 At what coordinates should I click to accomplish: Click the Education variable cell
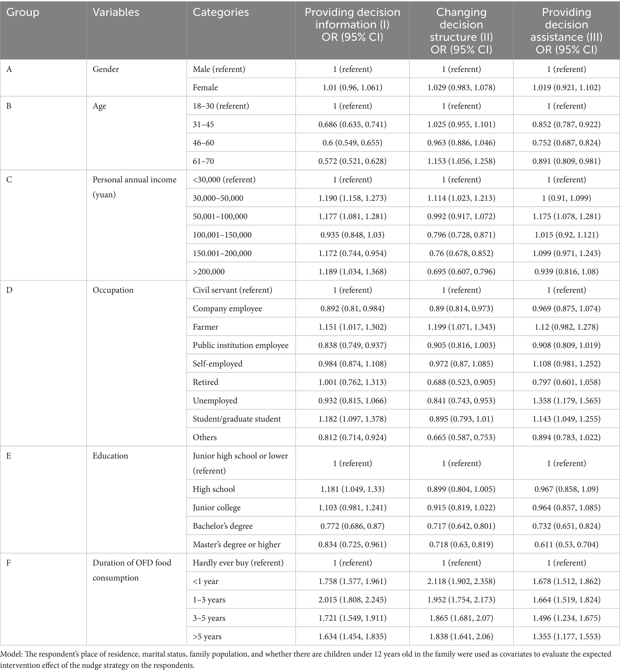tap(110, 456)
